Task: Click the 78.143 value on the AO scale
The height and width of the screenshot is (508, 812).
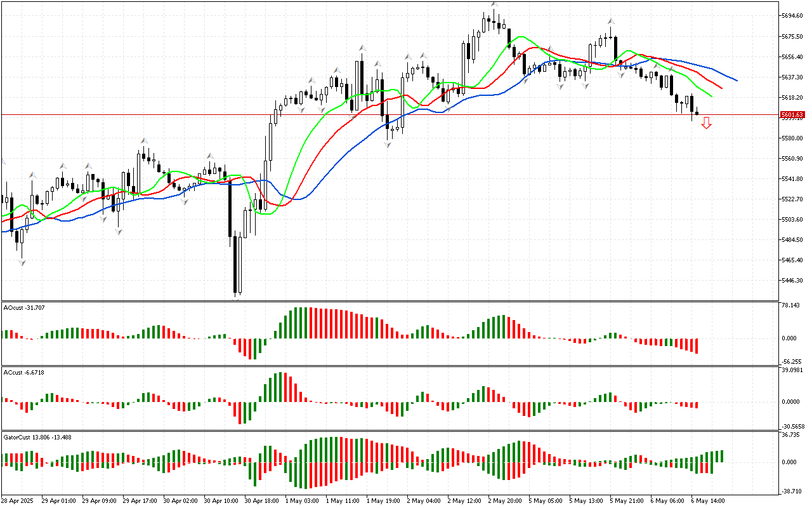Action: coord(790,305)
